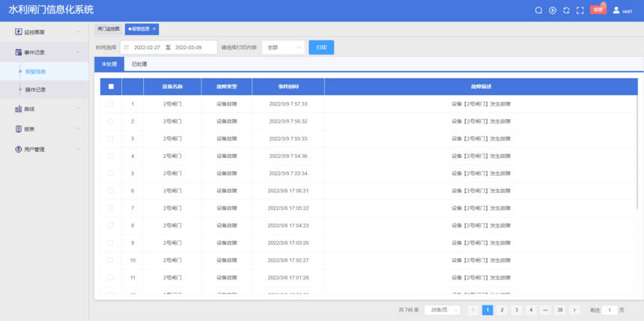Expand the 用户管理 menu chevron
The width and height of the screenshot is (644, 321).
click(x=78, y=150)
